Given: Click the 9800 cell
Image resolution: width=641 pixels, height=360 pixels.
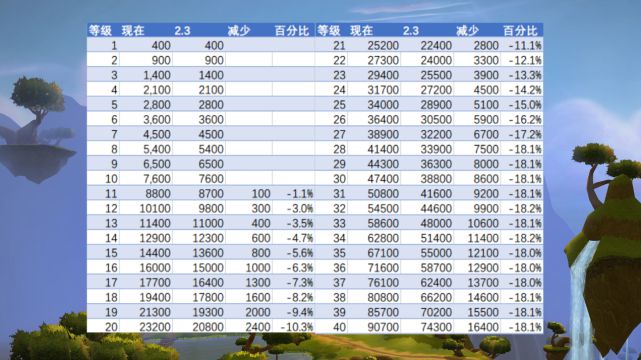Looking at the screenshot, I should tap(211, 208).
